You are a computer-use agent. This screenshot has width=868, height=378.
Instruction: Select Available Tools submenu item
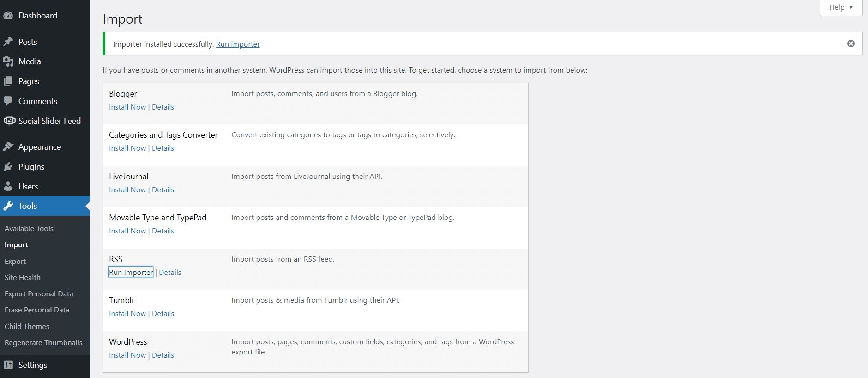(x=29, y=228)
